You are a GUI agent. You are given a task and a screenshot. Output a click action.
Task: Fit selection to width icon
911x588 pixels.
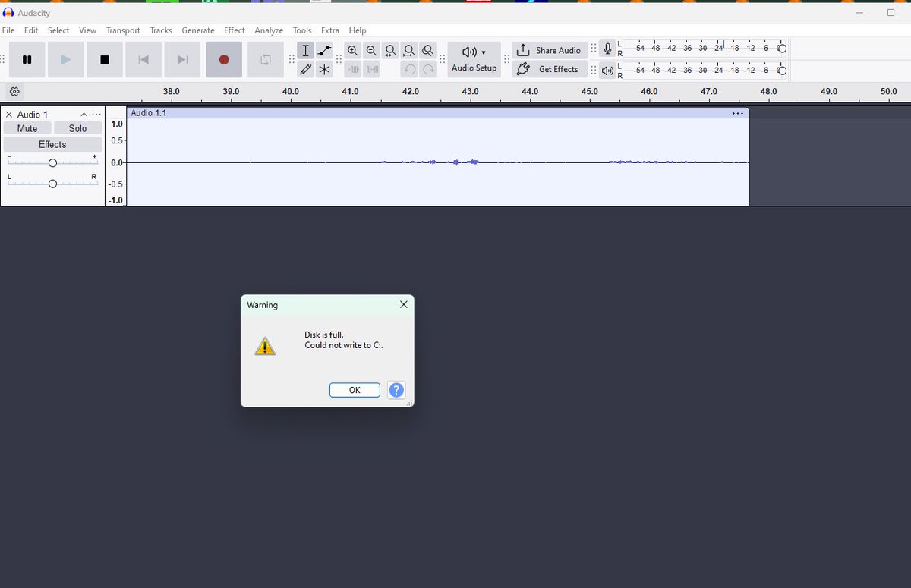tap(390, 51)
